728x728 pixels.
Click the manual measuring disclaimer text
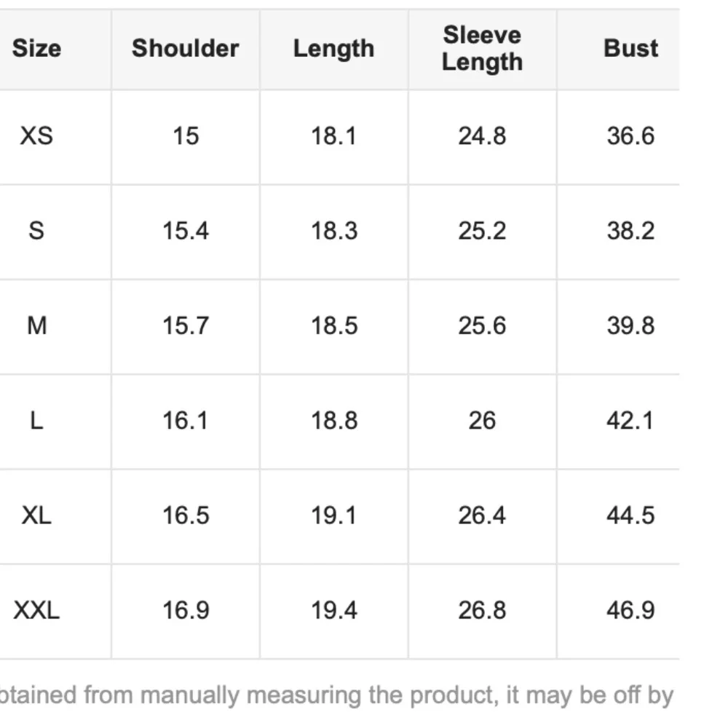(x=336, y=697)
